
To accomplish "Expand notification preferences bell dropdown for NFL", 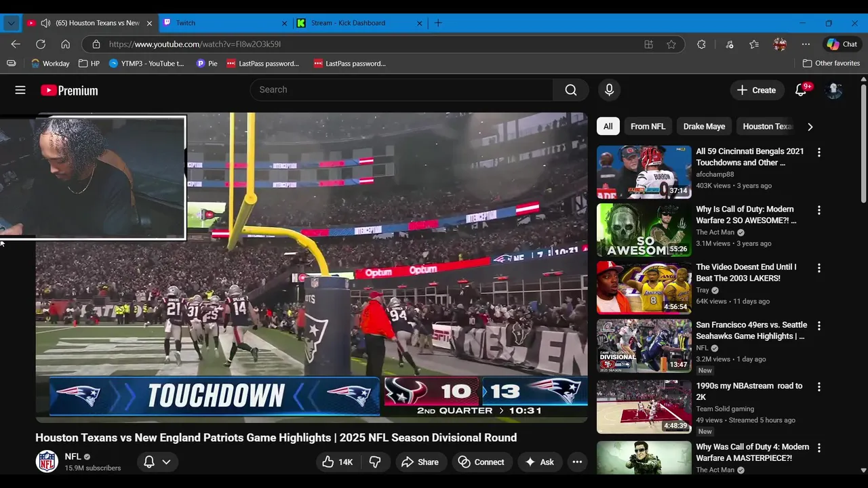I will [157, 462].
